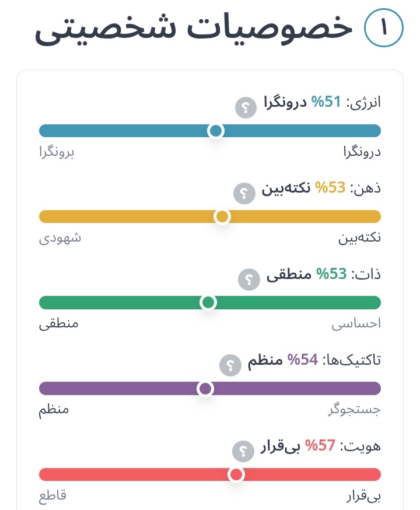Click the question mark next to تاکتیک‌ها

pos(230,366)
